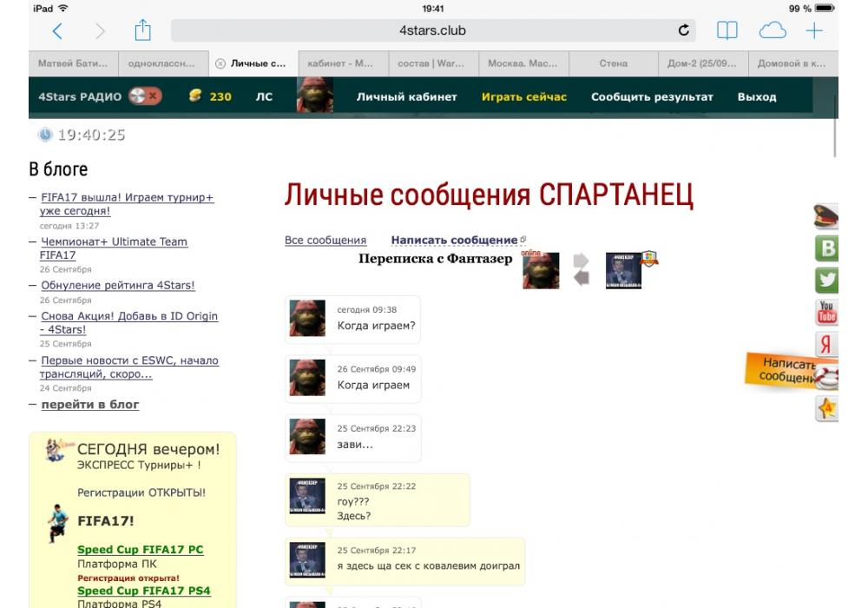
Task: Open the 'Все сообщения' link
Action: (x=325, y=241)
